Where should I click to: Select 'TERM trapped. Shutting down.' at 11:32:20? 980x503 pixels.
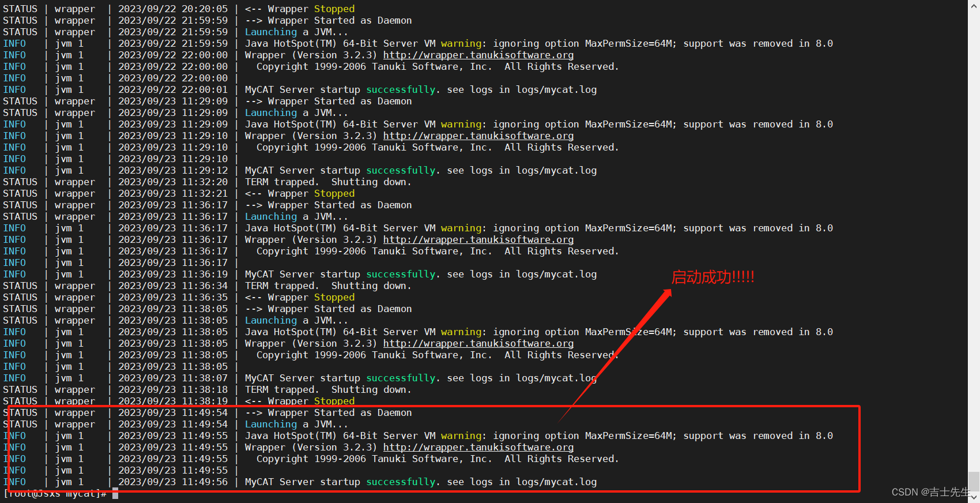329,182
